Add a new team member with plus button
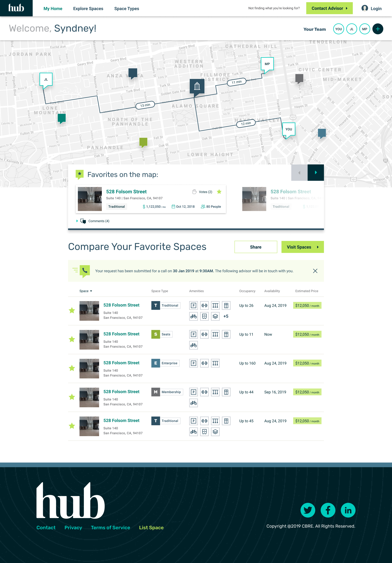 click(x=378, y=29)
